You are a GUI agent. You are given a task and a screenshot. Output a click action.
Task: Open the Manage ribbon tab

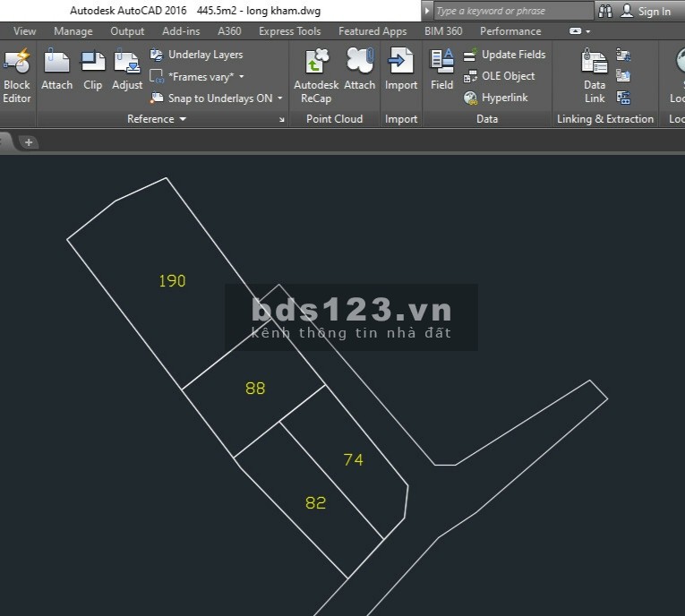click(x=73, y=31)
